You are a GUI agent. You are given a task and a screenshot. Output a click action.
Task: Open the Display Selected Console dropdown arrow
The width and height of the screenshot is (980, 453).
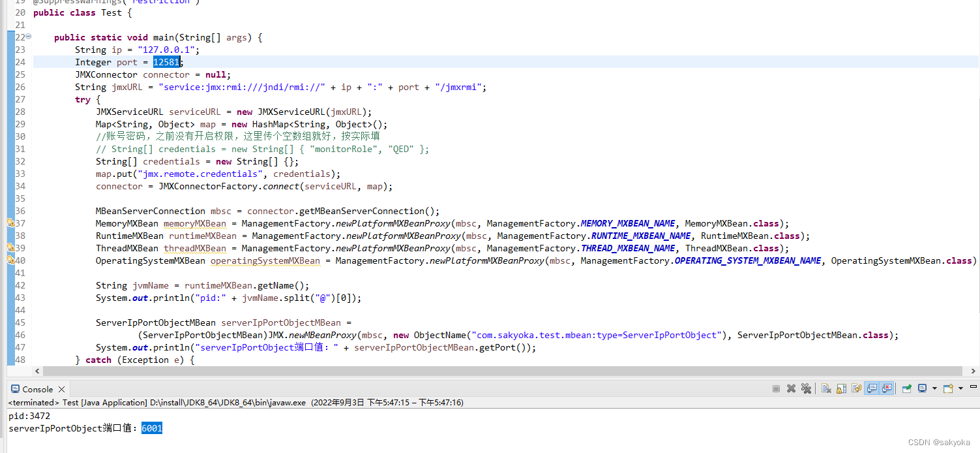934,388
